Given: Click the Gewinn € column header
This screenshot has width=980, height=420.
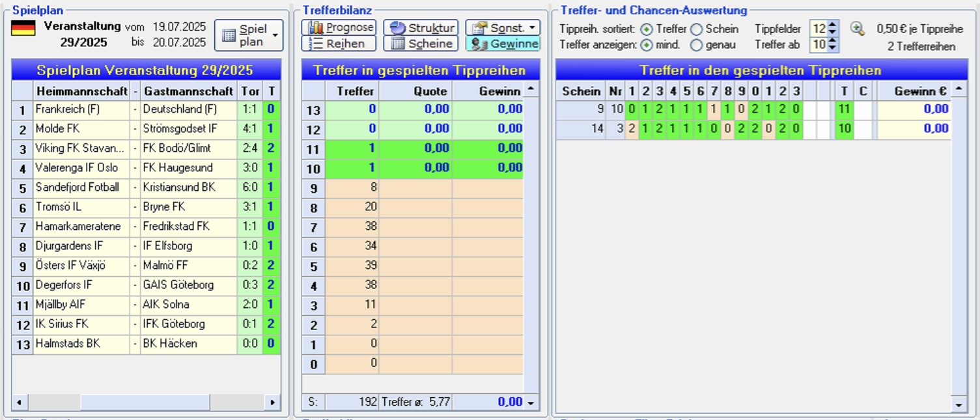Looking at the screenshot, I should point(914,91).
